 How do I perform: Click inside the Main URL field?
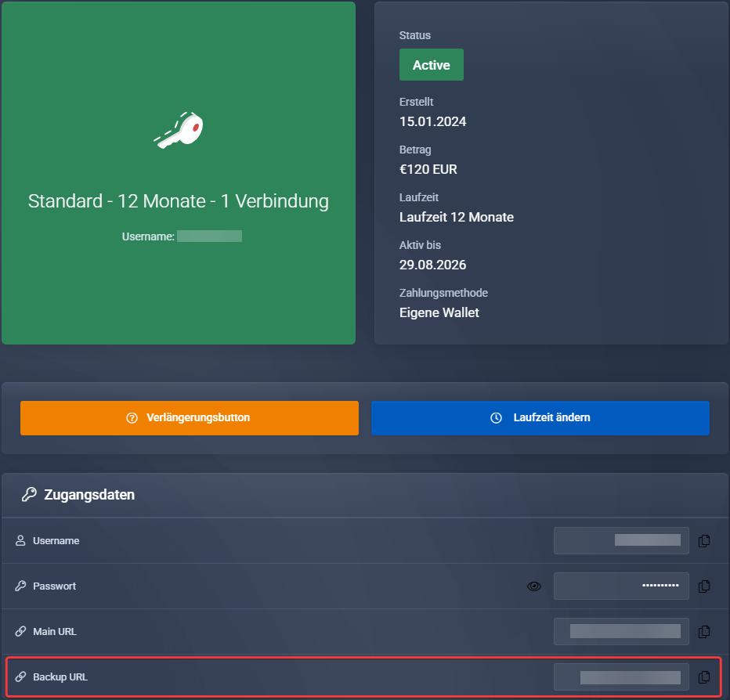tap(620, 631)
